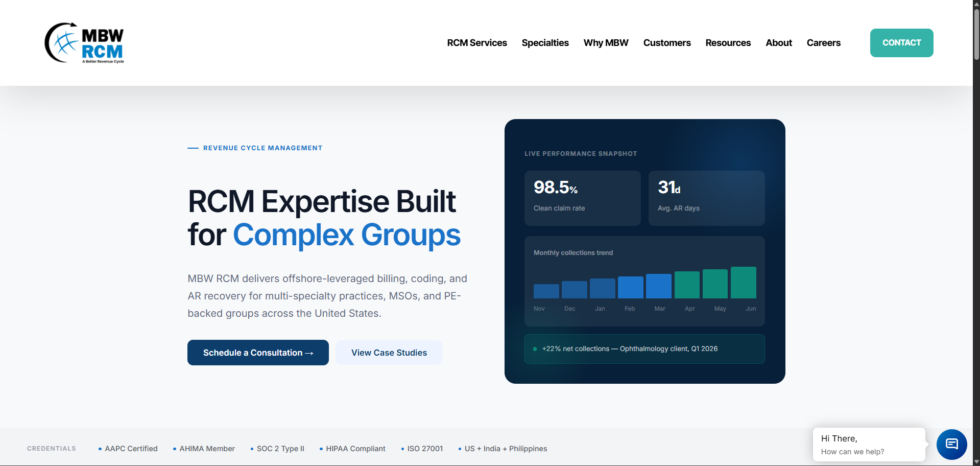Click the Nov bar in collections chart
This screenshot has height=466, width=980.
[546, 291]
